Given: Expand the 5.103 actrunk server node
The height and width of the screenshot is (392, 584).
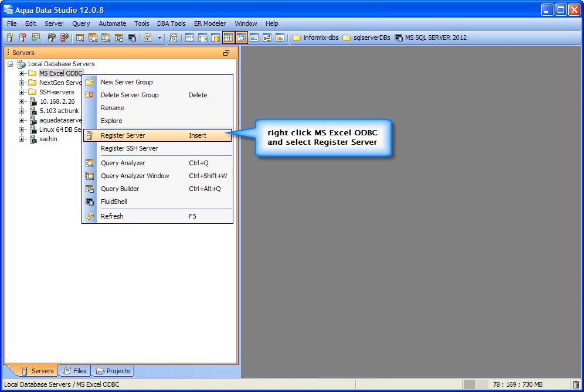Looking at the screenshot, I should click(x=22, y=111).
